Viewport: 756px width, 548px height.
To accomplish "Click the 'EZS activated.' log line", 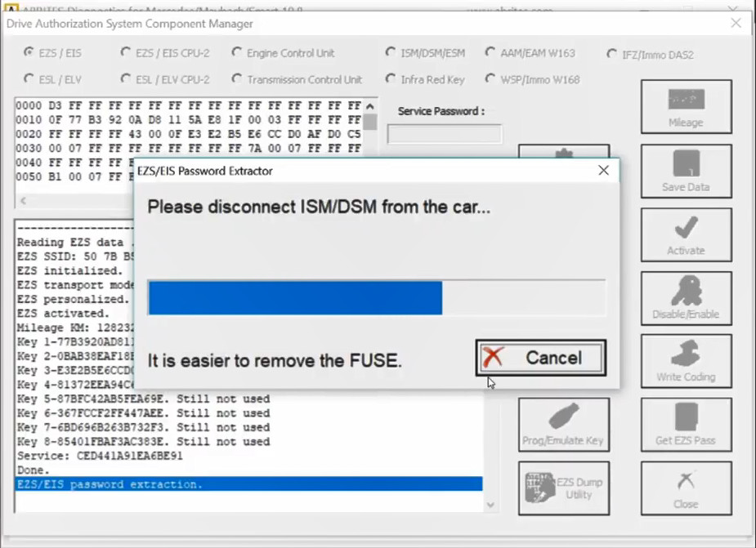I will (63, 314).
